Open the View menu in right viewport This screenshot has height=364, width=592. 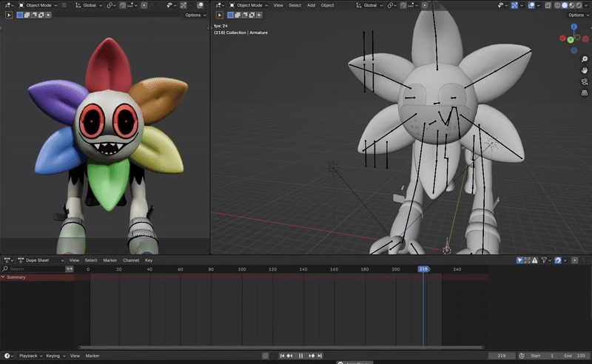click(x=278, y=5)
